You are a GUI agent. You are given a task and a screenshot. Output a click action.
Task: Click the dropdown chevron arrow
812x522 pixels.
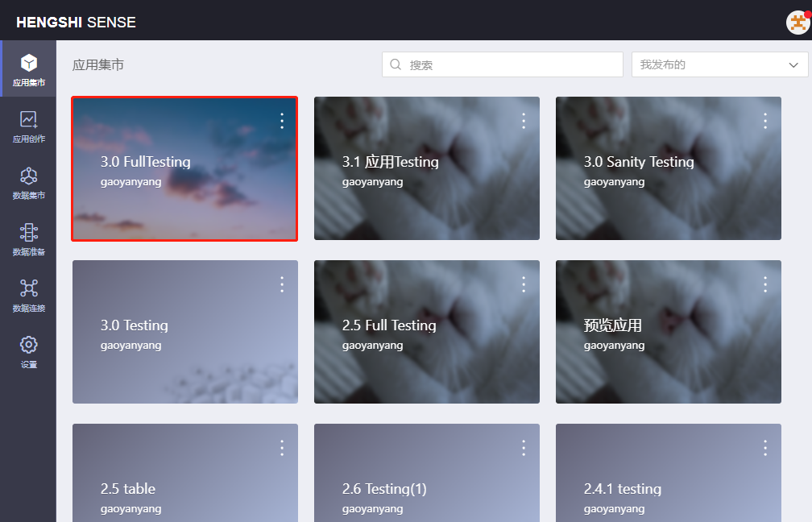(x=793, y=64)
